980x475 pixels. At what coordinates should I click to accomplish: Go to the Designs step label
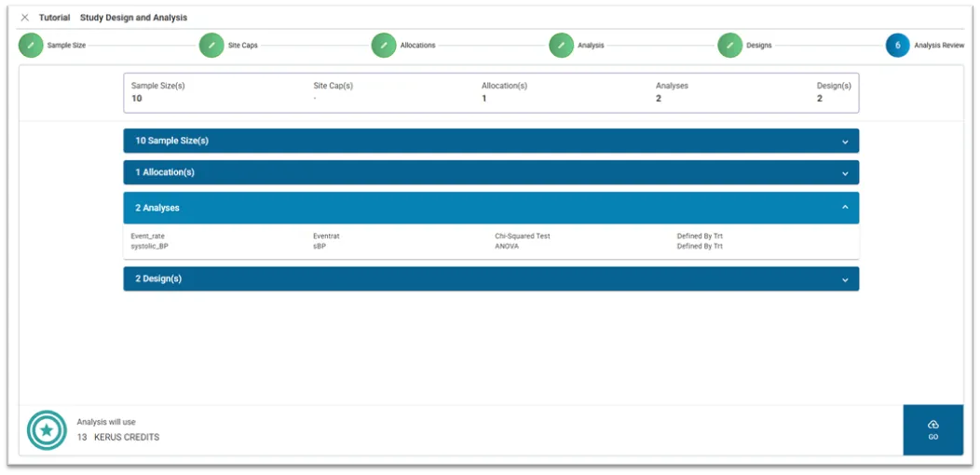[x=758, y=46]
